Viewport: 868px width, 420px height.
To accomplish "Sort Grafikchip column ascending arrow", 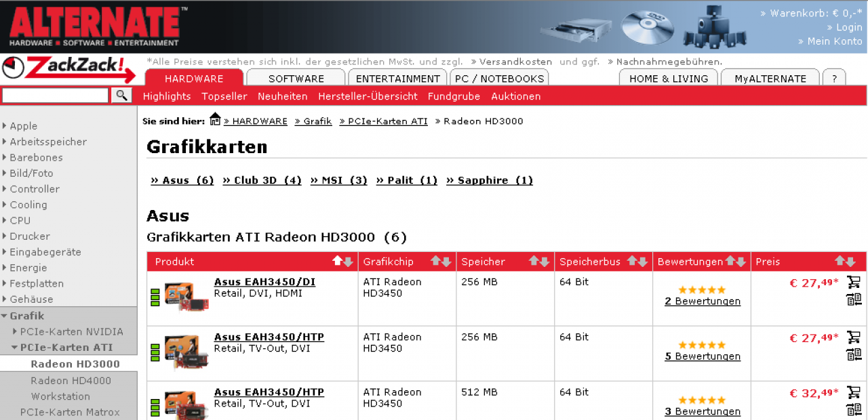I will click(x=436, y=261).
